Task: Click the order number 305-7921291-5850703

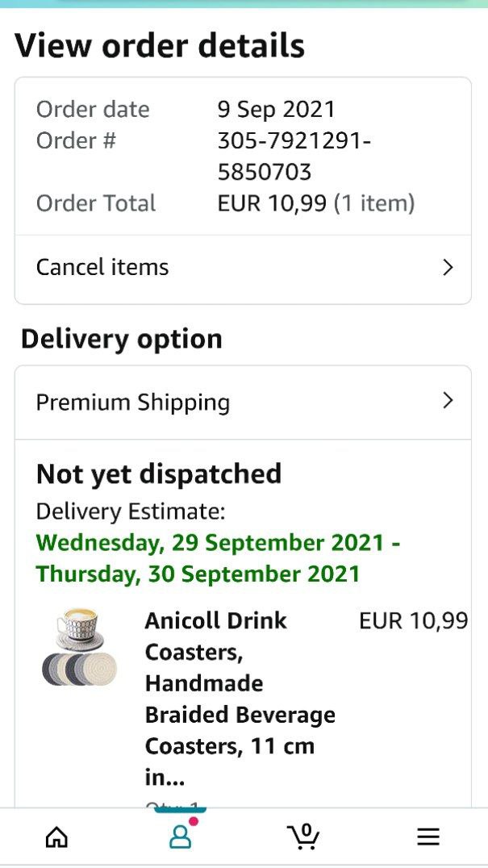Action: 293,156
